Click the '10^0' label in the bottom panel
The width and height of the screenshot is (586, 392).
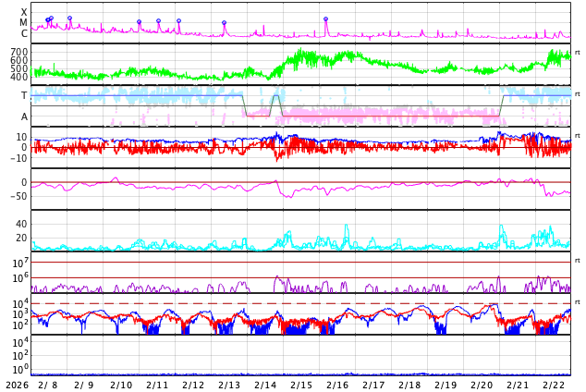coord(20,369)
